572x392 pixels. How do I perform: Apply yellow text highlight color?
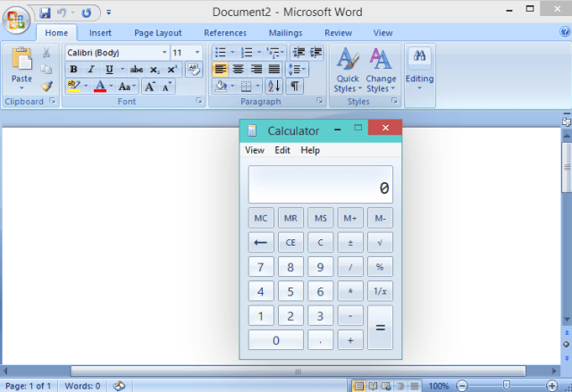click(74, 87)
